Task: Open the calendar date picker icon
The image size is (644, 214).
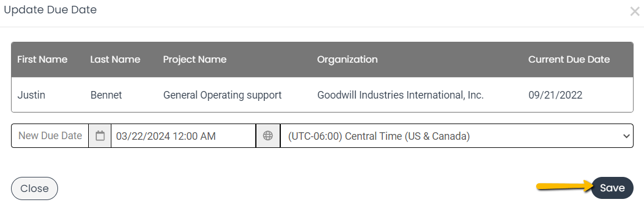Action: [100, 136]
